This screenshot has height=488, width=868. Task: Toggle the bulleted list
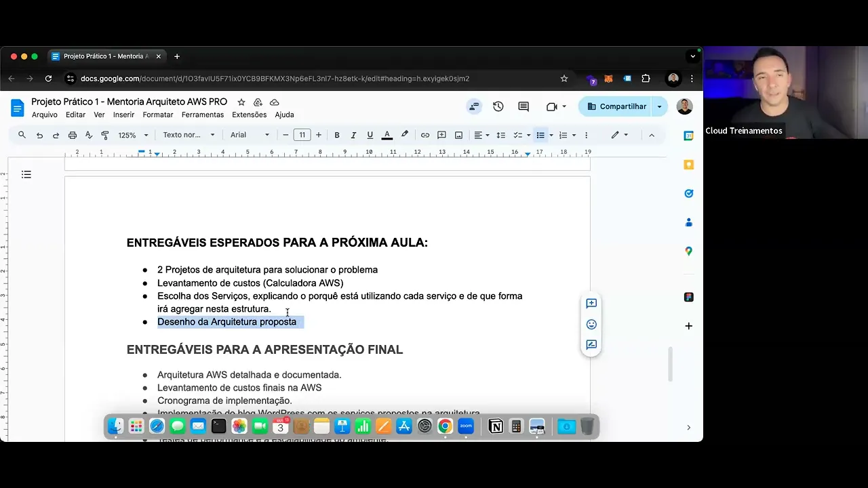(x=540, y=135)
